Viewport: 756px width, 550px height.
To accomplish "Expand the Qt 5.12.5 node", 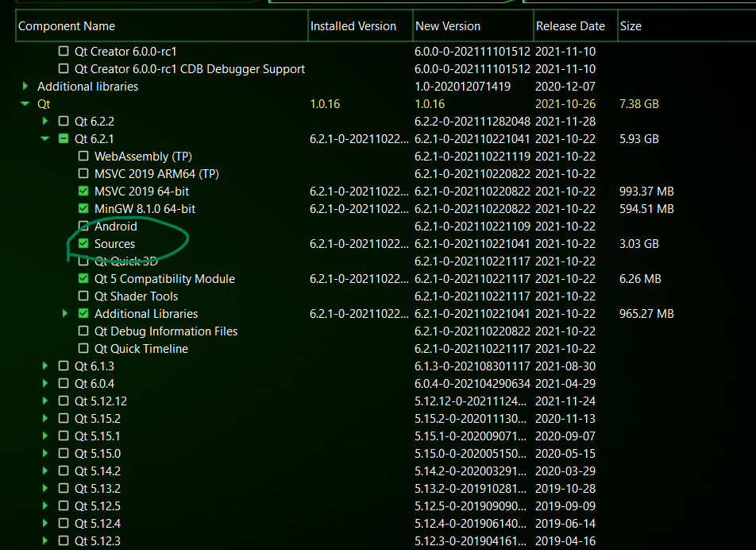I will click(x=45, y=505).
